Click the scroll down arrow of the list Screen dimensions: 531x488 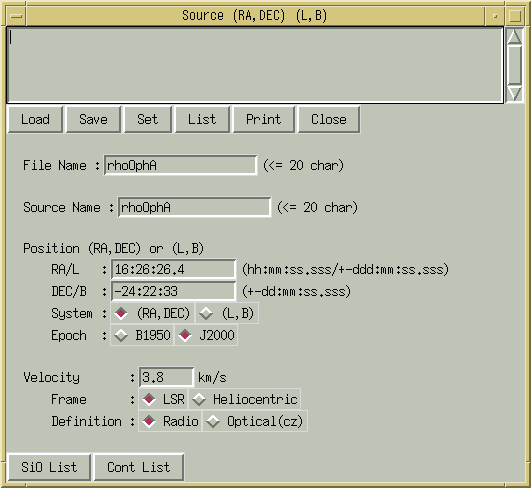(514, 93)
